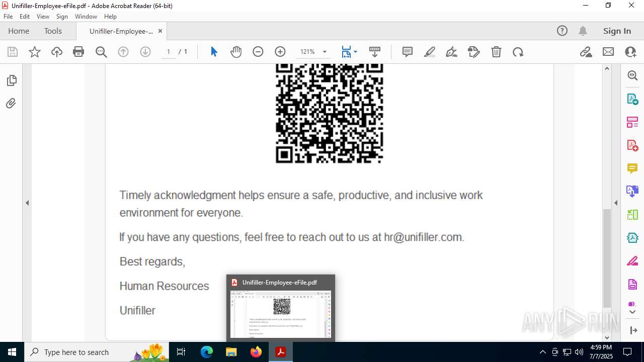Click the edit stamp tool icon
This screenshot has width=644, height=362.
click(474, 52)
